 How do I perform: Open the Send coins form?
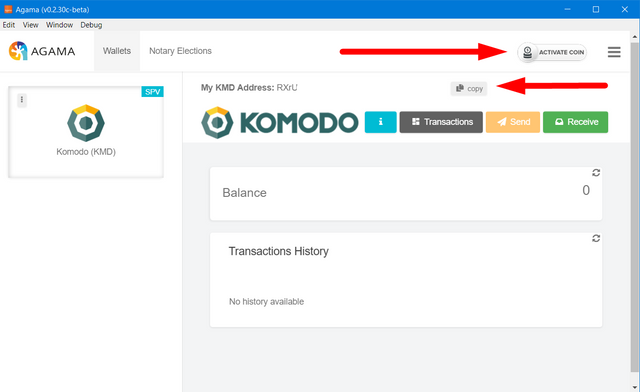tap(513, 122)
